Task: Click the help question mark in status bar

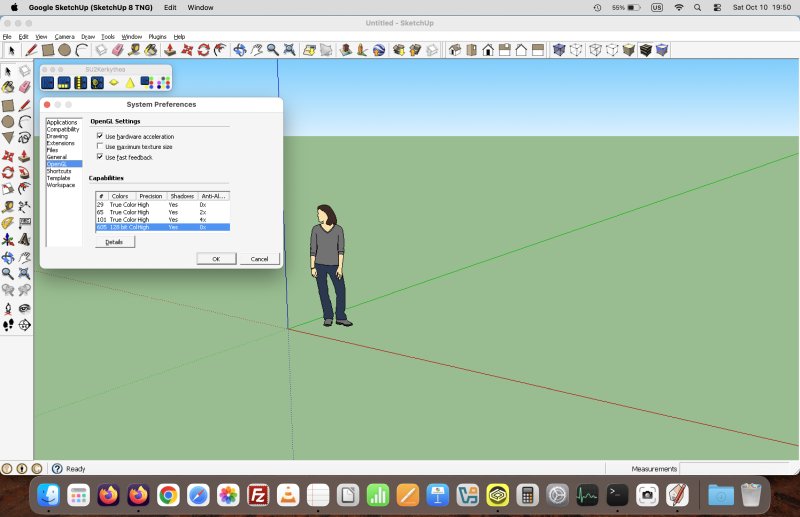Action: 57,469
